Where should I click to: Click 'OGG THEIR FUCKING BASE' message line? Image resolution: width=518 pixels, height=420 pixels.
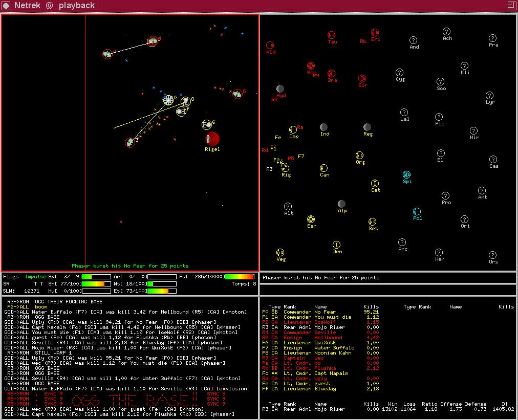coord(55,302)
